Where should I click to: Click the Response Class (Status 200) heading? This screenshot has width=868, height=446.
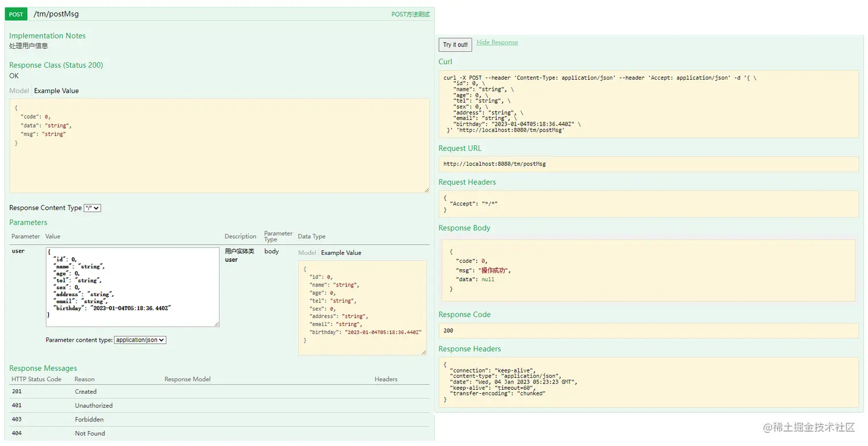pyautogui.click(x=56, y=65)
